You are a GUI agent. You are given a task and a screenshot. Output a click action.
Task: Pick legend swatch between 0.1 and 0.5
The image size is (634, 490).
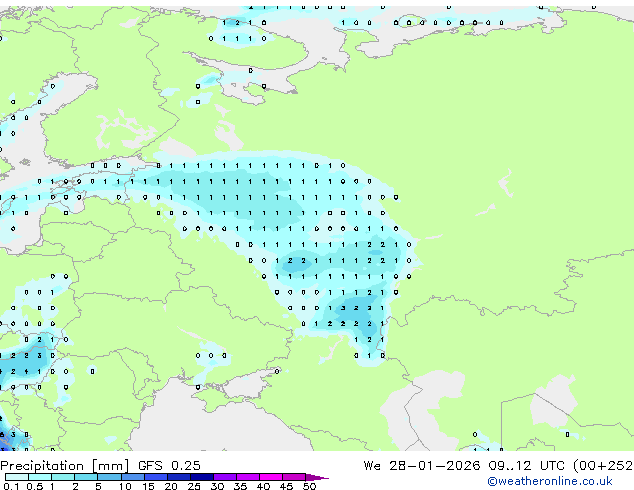click(x=17, y=477)
